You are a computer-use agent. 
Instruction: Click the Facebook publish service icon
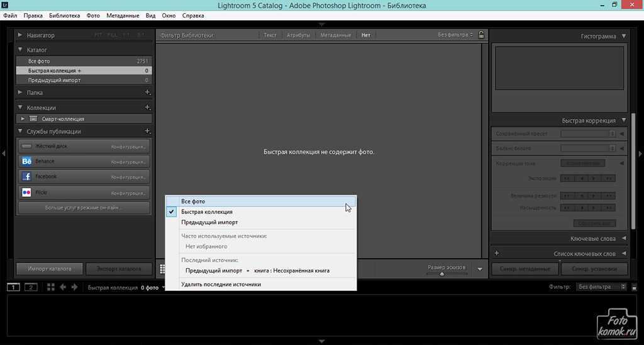26,177
